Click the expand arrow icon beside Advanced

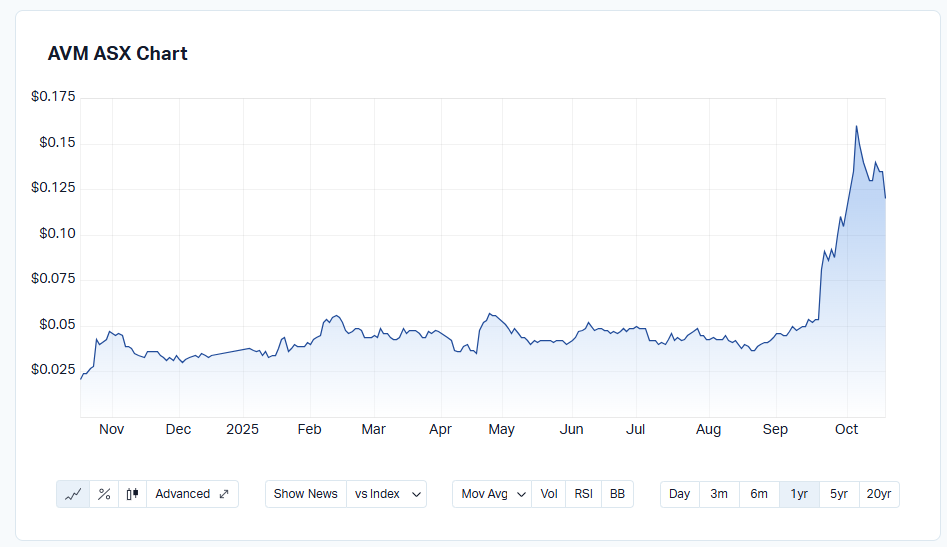(x=224, y=494)
